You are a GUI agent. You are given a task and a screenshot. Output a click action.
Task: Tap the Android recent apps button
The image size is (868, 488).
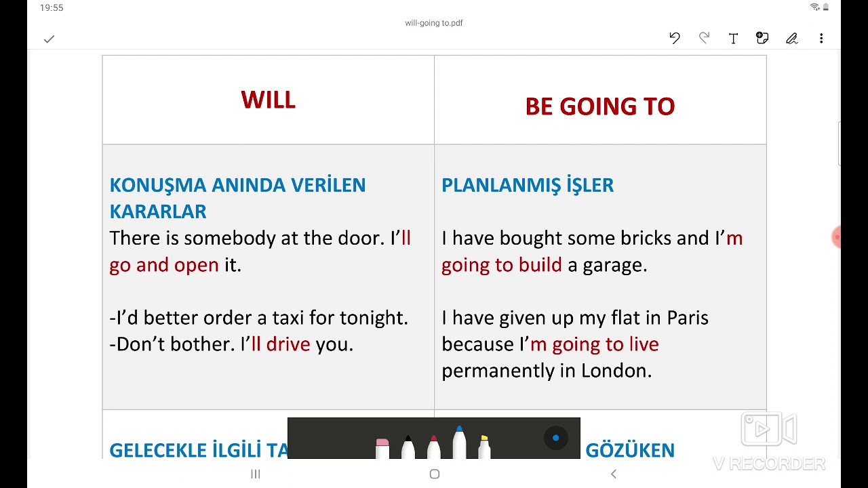pos(256,474)
